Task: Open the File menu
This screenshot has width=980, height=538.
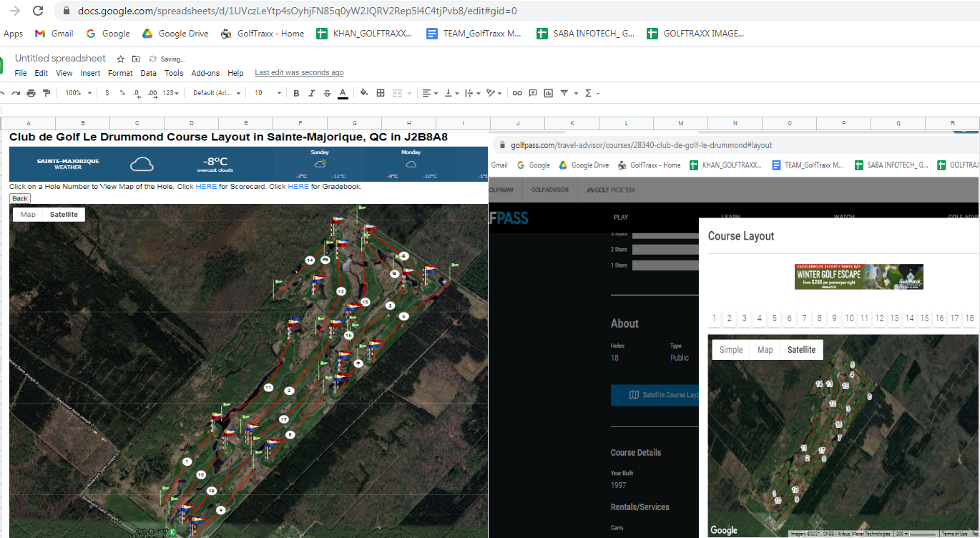Action: tap(21, 73)
